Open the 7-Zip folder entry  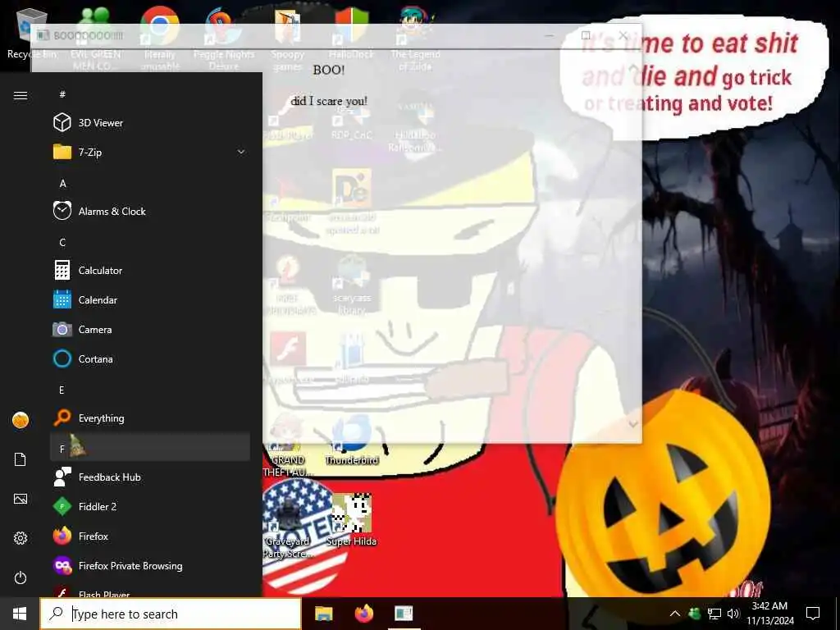pyautogui.click(x=150, y=152)
